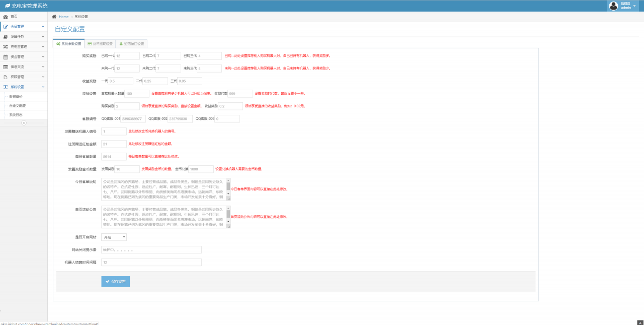Click the 保存设置 button
Screen dimensions: 644x325
(x=115, y=281)
